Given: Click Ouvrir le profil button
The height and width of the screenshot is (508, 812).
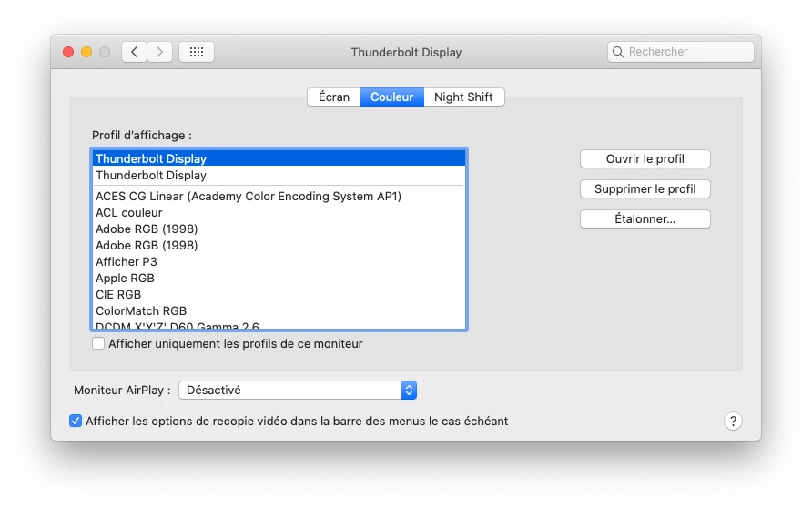Looking at the screenshot, I should point(645,159).
